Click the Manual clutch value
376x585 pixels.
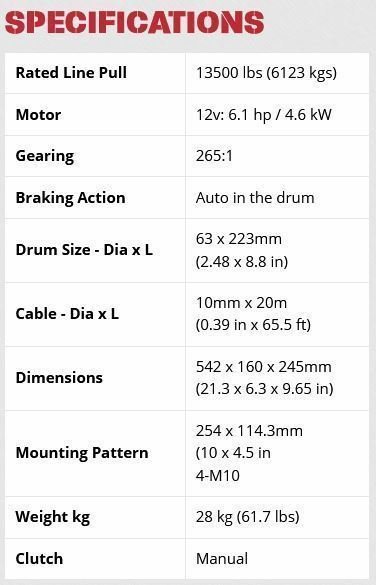coord(222,559)
